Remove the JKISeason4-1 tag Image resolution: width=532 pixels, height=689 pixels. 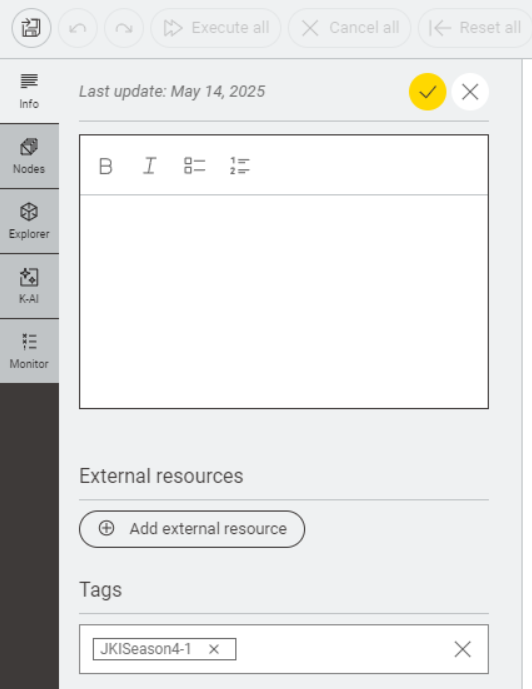pos(214,649)
